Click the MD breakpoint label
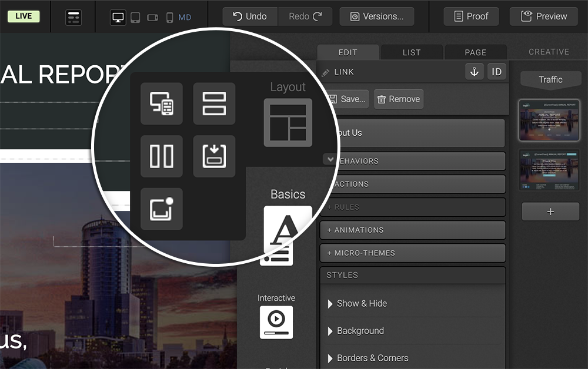The image size is (588, 369). pyautogui.click(x=185, y=17)
